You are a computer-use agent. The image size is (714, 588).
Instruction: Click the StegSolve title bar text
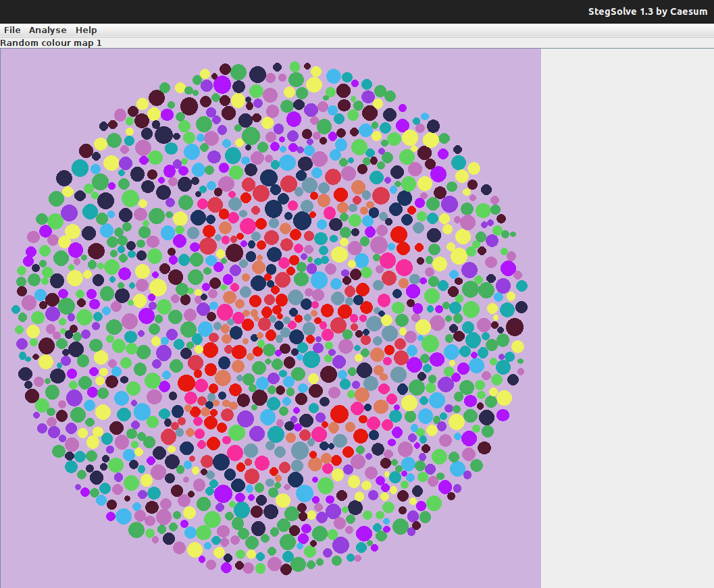pyautogui.click(x=647, y=11)
